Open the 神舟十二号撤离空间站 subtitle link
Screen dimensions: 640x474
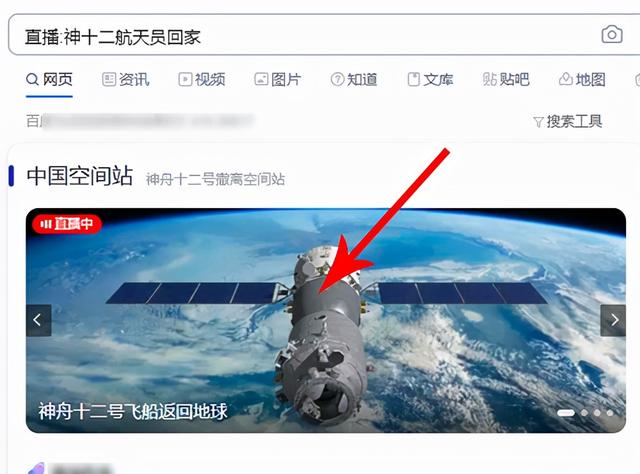(216, 179)
